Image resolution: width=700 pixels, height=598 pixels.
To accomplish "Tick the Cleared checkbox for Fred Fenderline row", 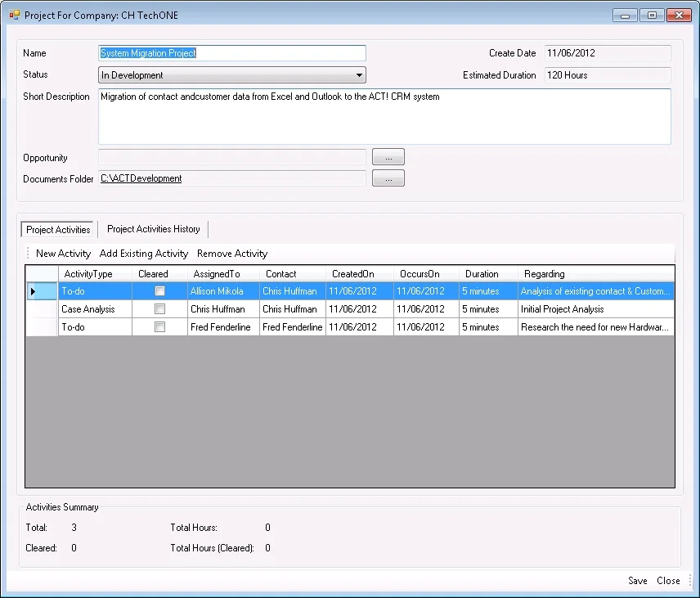I will [x=159, y=327].
